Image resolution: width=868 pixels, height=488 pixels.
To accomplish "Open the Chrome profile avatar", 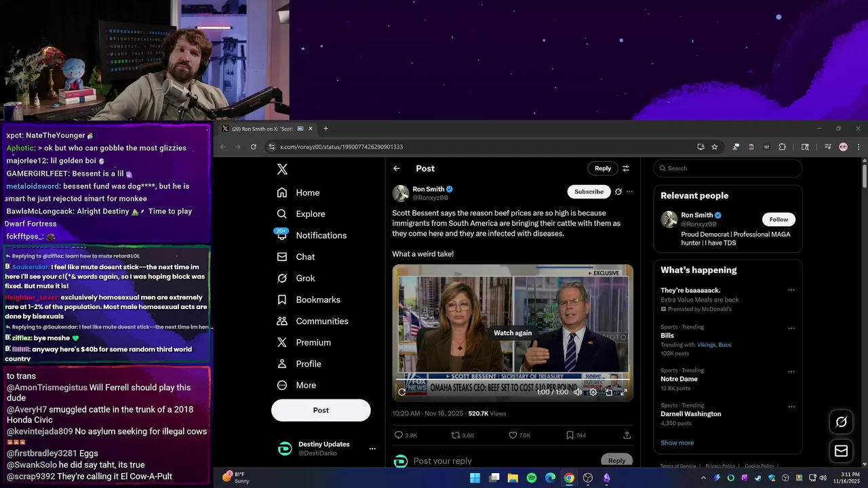I will 843,146.
